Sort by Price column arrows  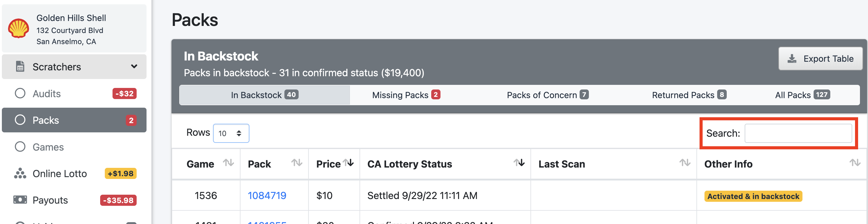[348, 163]
